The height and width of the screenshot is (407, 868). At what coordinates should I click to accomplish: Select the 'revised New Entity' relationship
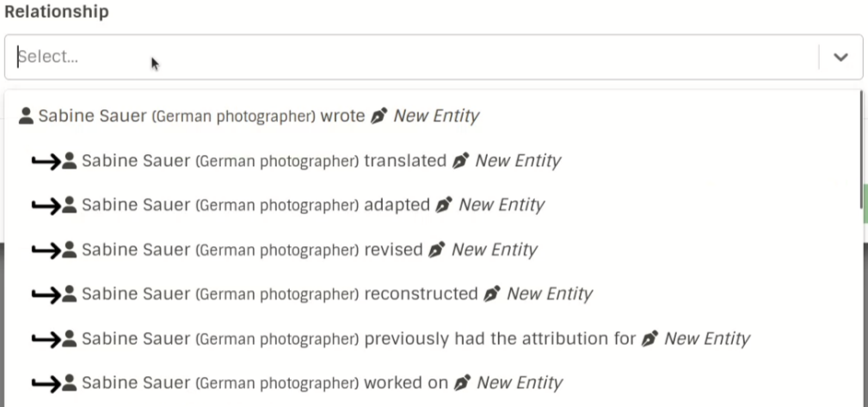pos(434,250)
